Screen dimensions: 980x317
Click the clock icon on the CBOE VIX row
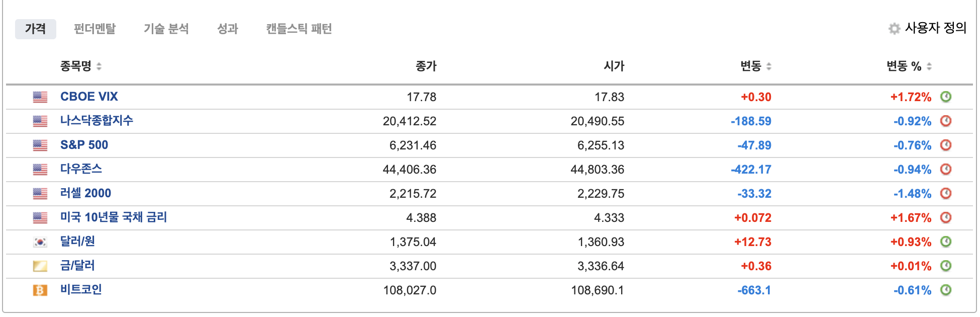pyautogui.click(x=946, y=97)
